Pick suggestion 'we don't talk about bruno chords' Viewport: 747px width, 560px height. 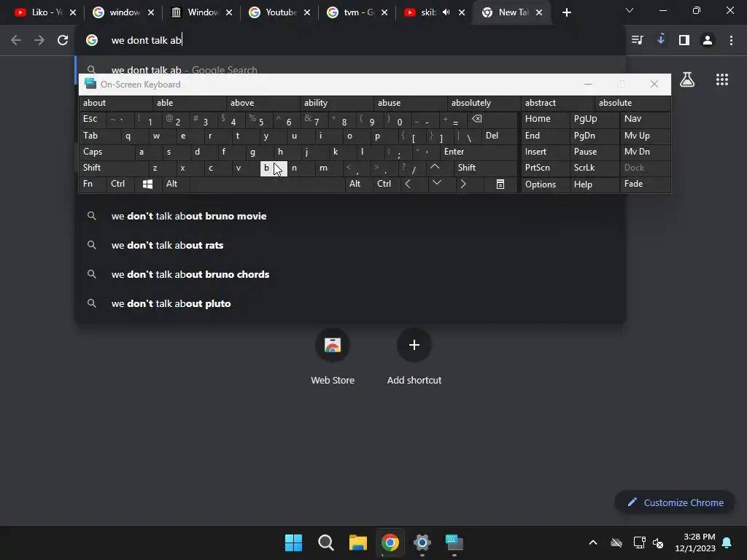(351, 274)
